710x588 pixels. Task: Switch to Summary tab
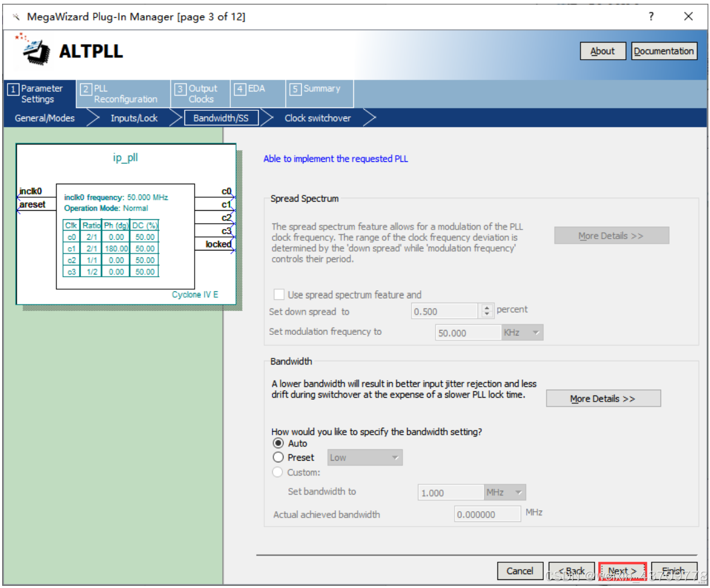pyautogui.click(x=319, y=94)
